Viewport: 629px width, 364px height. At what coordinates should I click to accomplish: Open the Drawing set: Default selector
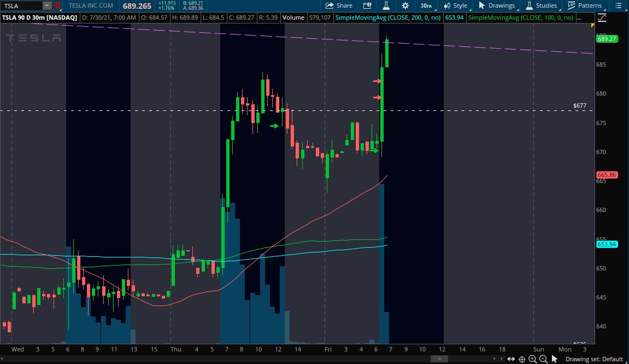click(x=594, y=359)
